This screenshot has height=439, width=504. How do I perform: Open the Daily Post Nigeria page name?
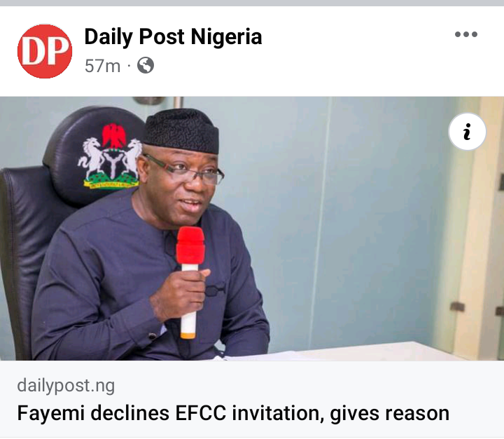[x=174, y=36]
